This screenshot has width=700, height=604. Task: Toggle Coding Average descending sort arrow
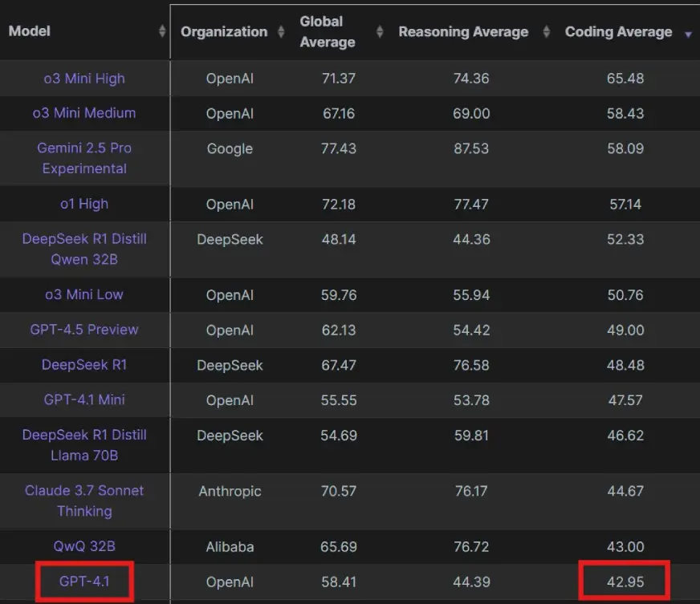pyautogui.click(x=688, y=34)
